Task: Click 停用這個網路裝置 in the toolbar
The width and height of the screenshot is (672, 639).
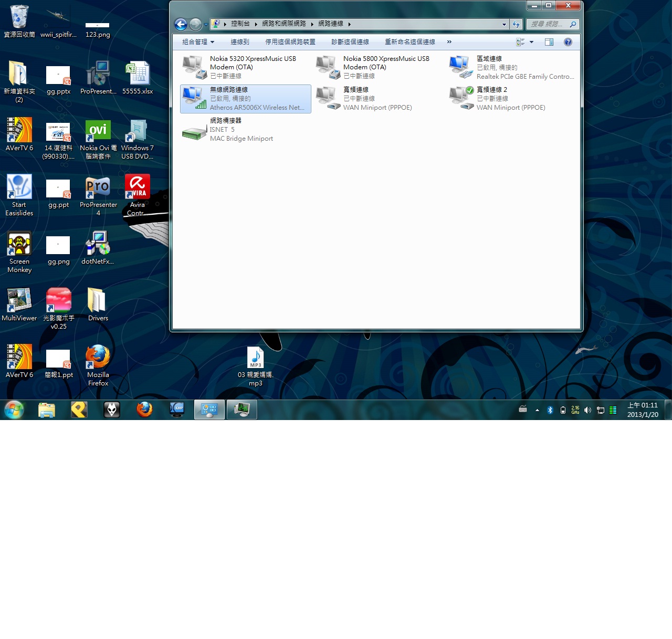Action: (x=290, y=42)
